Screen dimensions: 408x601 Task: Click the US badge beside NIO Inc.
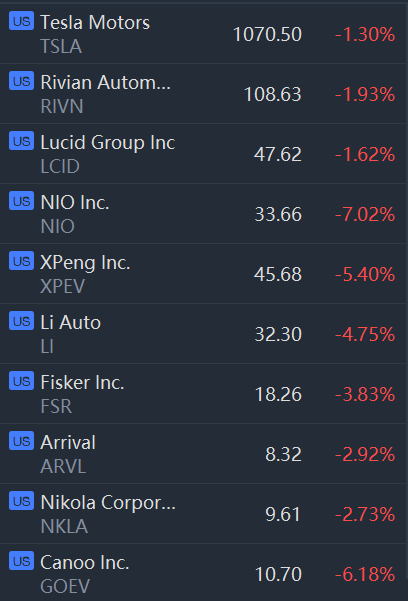21,201
